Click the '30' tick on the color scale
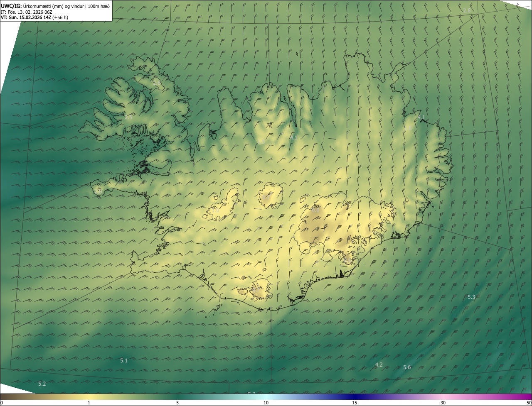 [x=443, y=403]
